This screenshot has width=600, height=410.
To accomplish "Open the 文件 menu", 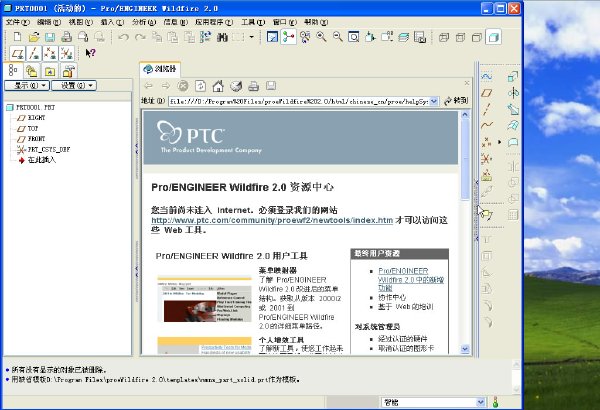I will click(17, 22).
